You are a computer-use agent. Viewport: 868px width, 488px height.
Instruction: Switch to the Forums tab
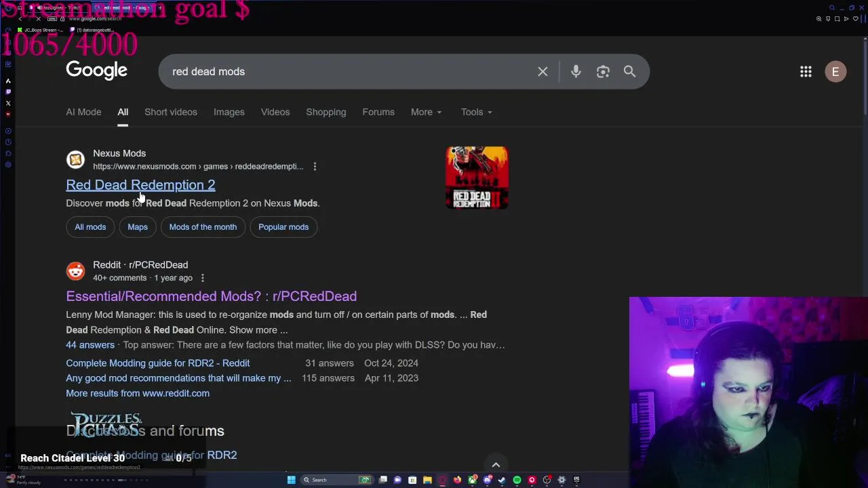click(x=378, y=112)
